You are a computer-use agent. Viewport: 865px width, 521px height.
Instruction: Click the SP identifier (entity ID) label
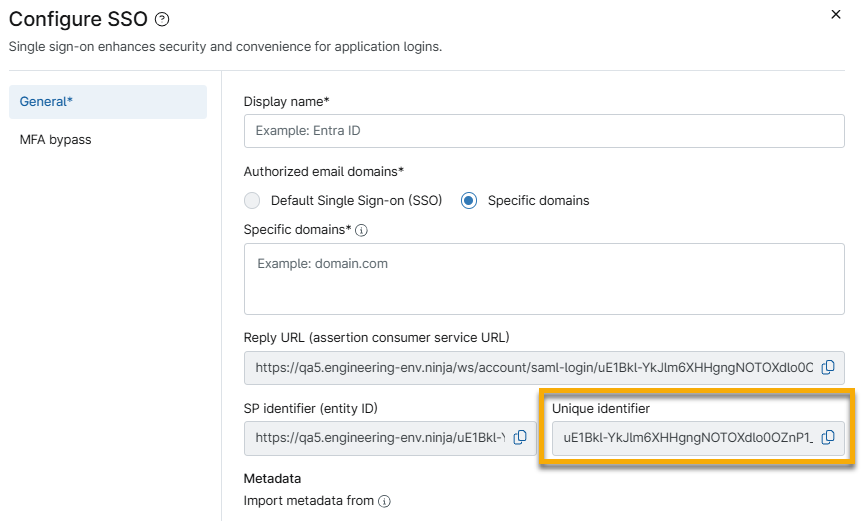(x=311, y=408)
